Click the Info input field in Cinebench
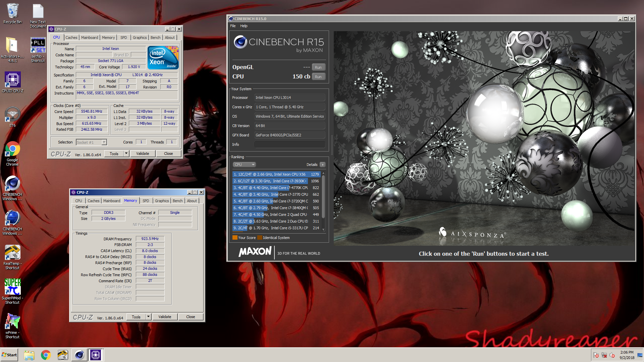 pos(289,144)
